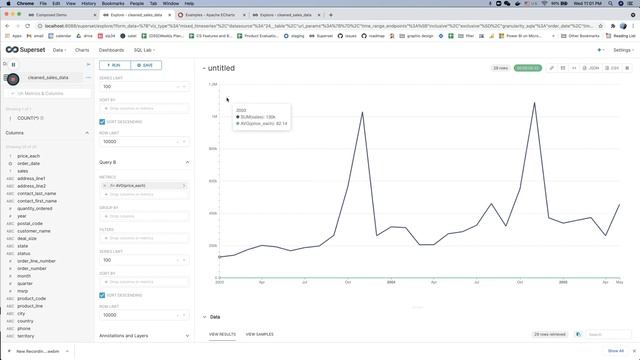Screen dimensions: 640x360
Task: Open the JSON export button
Action: point(591,68)
